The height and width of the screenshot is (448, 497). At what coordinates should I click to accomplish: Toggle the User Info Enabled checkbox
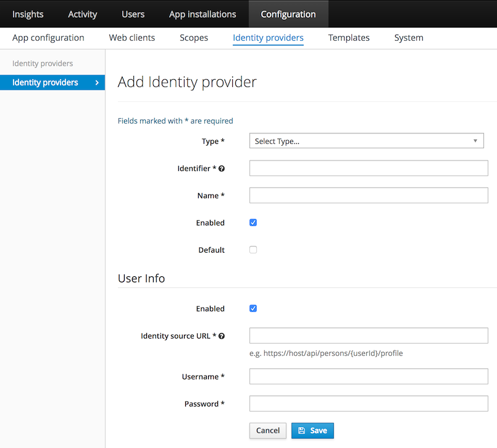coord(253,308)
